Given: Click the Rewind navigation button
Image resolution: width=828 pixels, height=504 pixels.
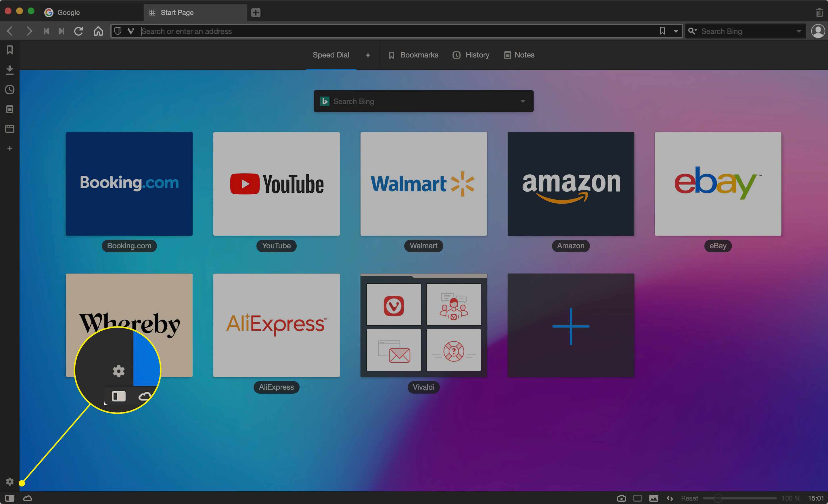Looking at the screenshot, I should coord(46,31).
